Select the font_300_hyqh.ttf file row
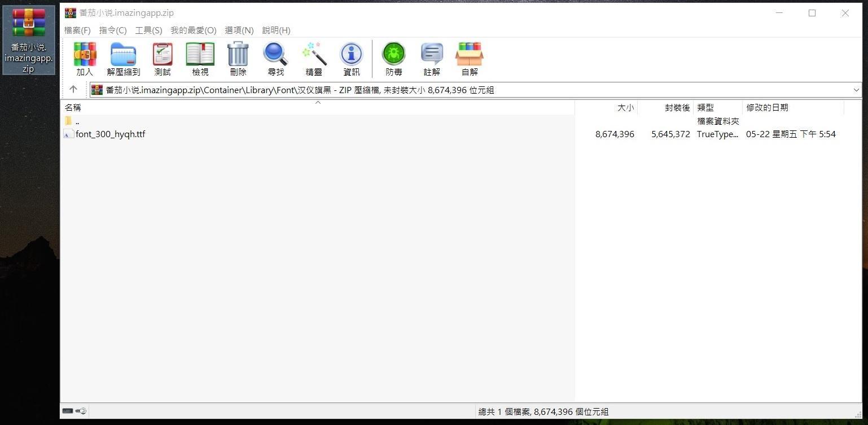 111,134
